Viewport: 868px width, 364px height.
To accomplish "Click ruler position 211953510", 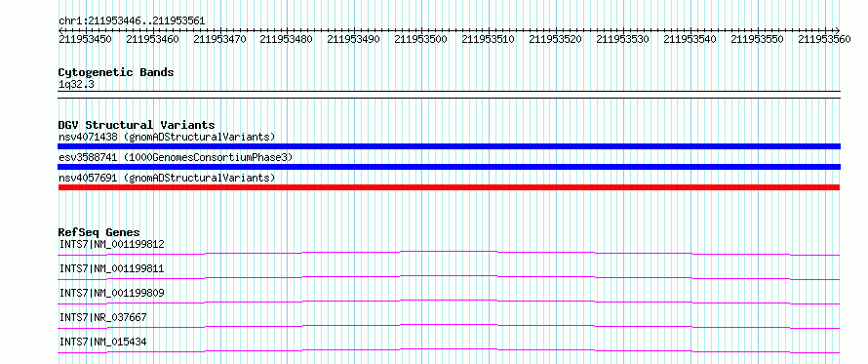I will (489, 39).
